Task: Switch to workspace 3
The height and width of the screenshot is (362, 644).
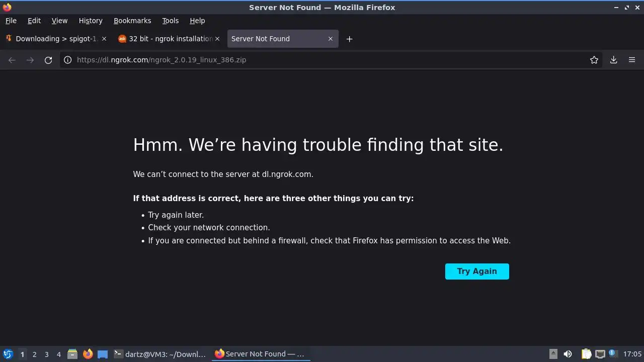Action: (x=46, y=354)
